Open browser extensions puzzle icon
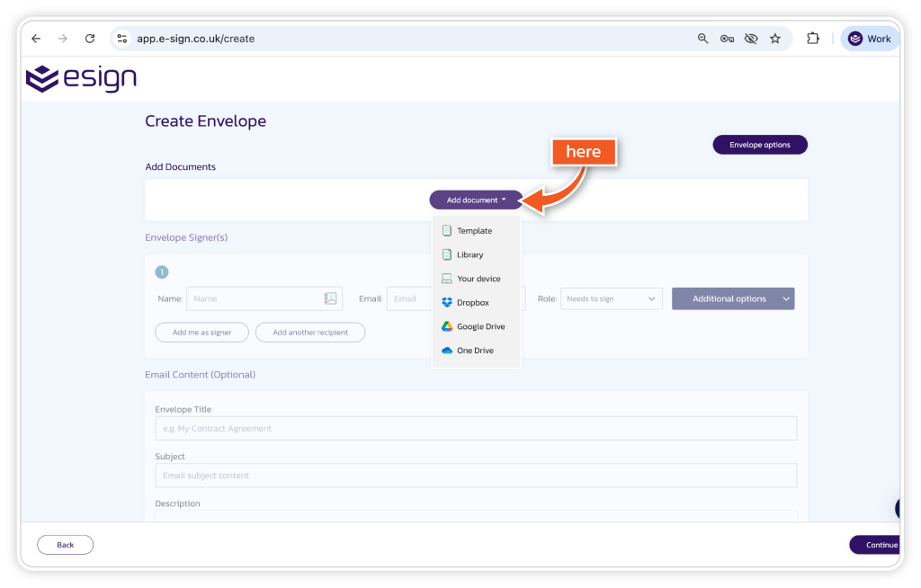Image resolution: width=921 pixels, height=588 pixels. 813,39
